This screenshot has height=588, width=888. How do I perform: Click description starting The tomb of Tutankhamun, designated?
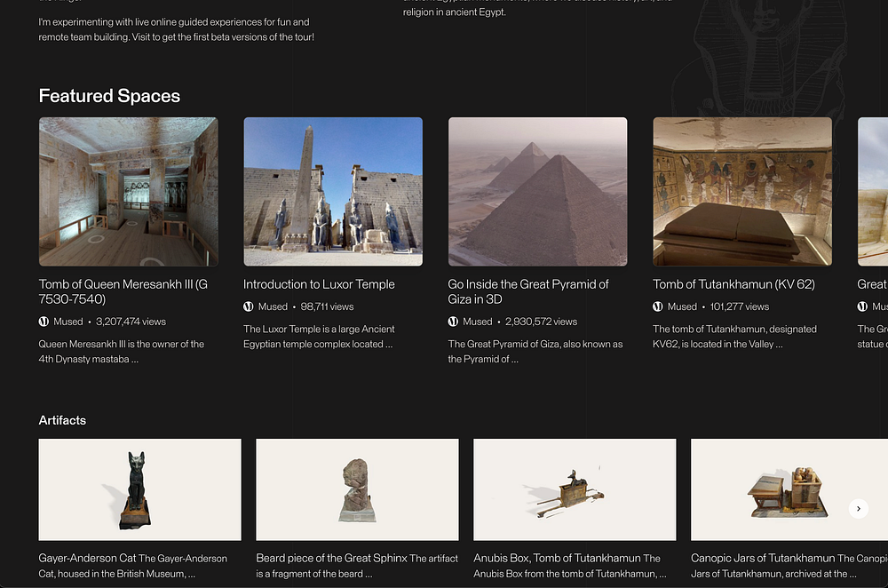pyautogui.click(x=734, y=337)
